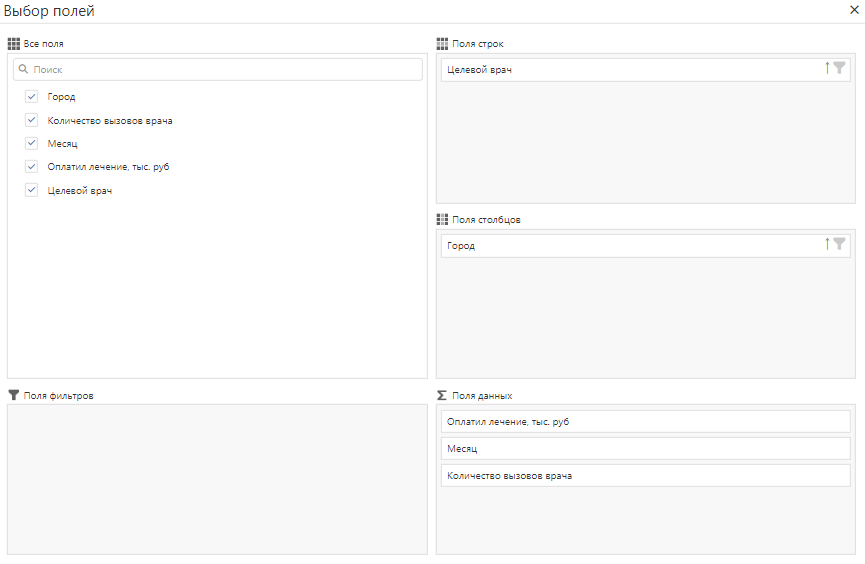Click the sort arrow on Целевой врач field

click(x=827, y=69)
